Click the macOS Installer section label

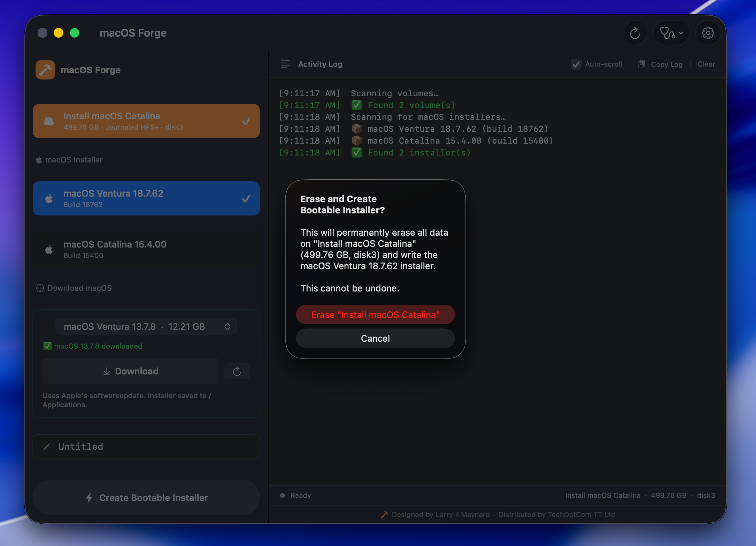pos(74,160)
